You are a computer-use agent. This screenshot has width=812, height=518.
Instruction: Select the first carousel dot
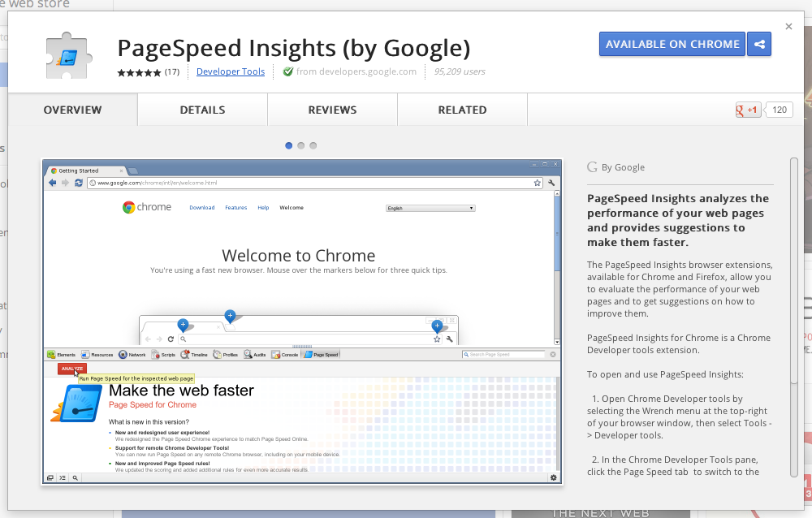click(289, 146)
